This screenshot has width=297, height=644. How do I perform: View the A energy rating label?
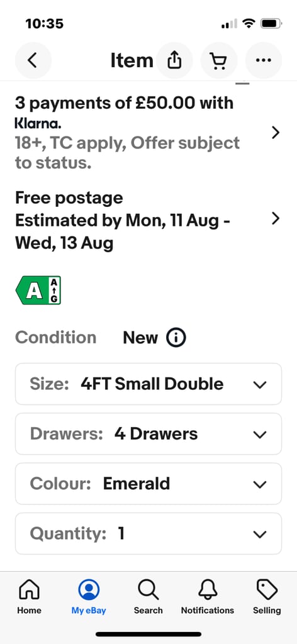coord(38,290)
